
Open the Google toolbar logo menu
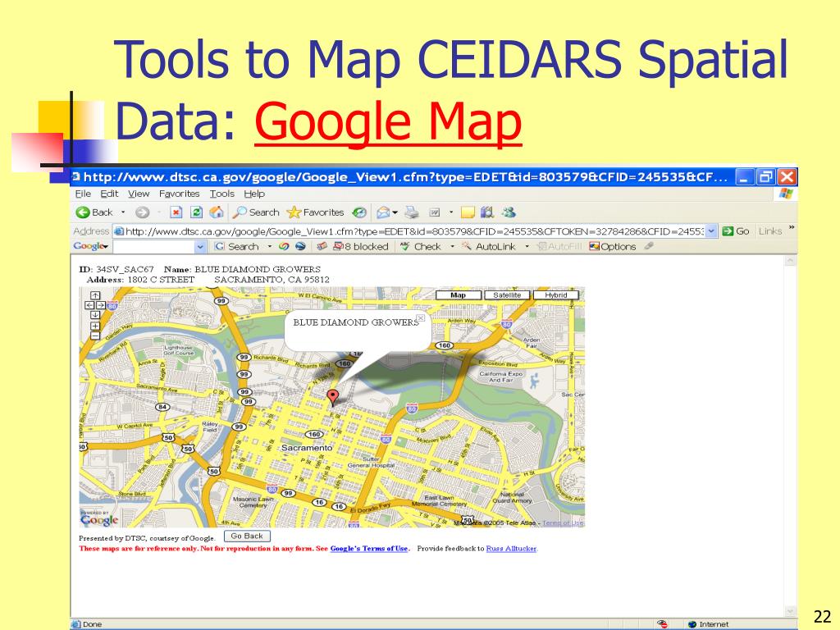pos(91,246)
